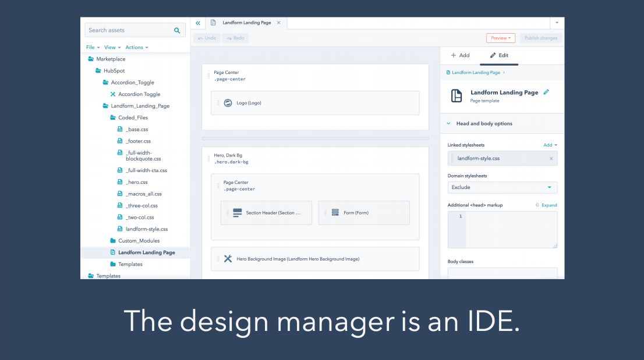644x360 pixels.
Task: Open _hero.css file in tree
Action: coord(137,182)
